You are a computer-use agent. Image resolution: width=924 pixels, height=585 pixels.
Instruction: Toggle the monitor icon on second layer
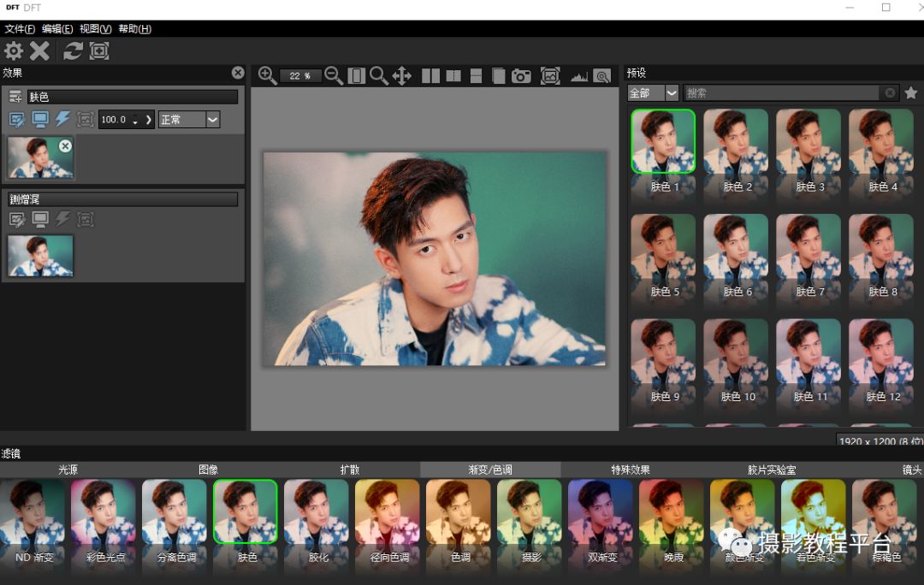[x=40, y=220]
